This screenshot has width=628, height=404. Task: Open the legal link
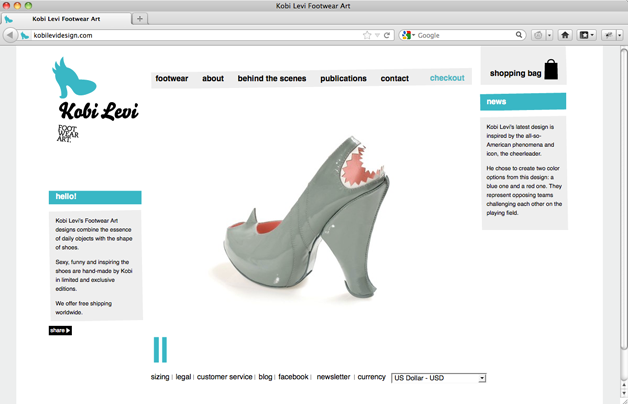[183, 377]
